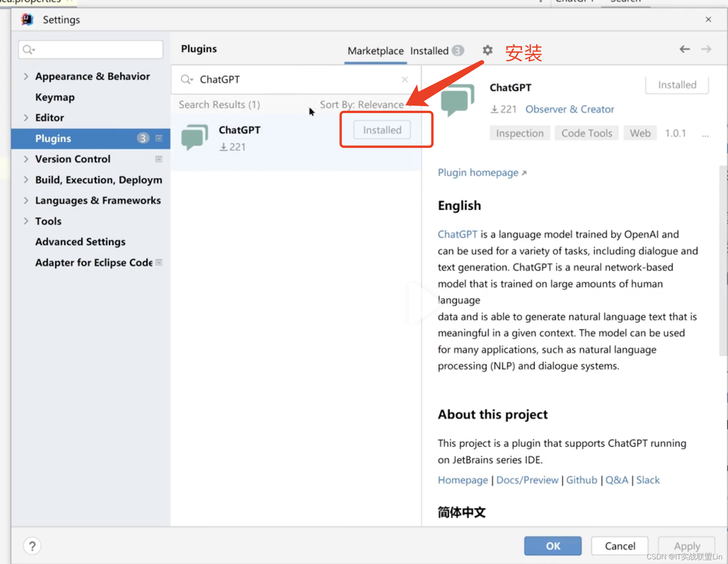This screenshot has width=728, height=564.
Task: Open the Docs/Preview link
Action: pyautogui.click(x=527, y=480)
